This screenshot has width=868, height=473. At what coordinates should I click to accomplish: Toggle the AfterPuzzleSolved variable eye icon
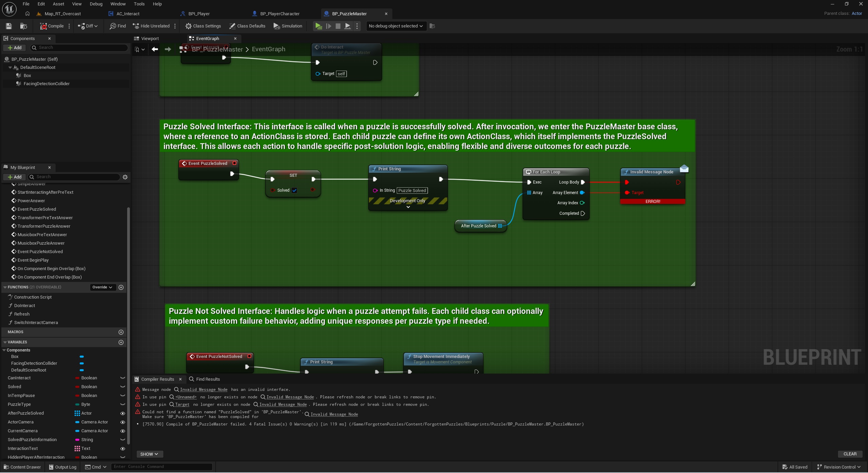point(123,413)
